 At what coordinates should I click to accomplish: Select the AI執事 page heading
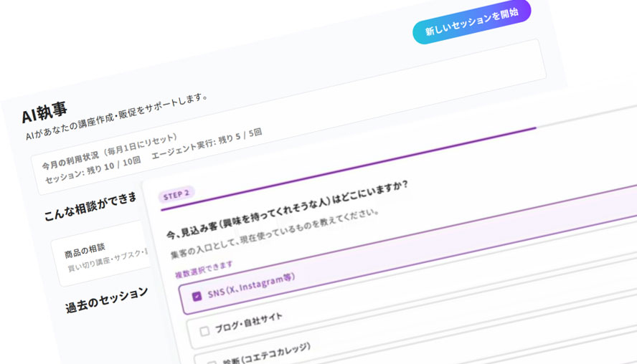click(44, 112)
